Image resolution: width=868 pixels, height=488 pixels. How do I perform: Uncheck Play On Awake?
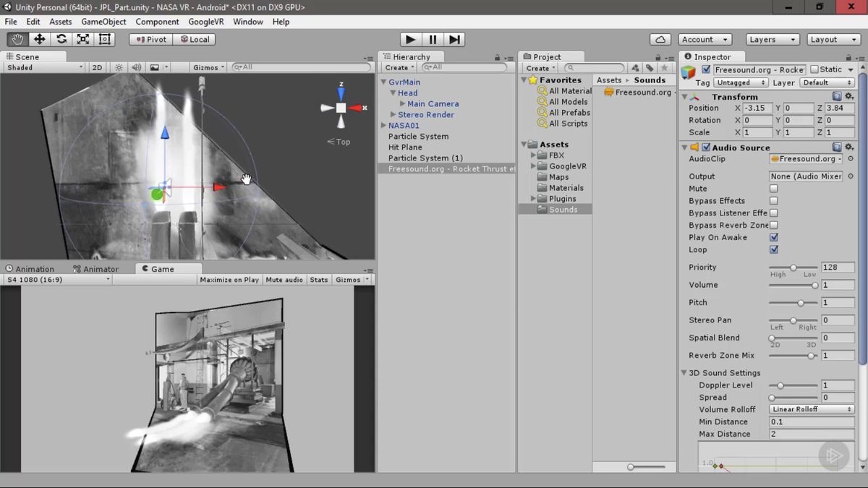tap(774, 237)
